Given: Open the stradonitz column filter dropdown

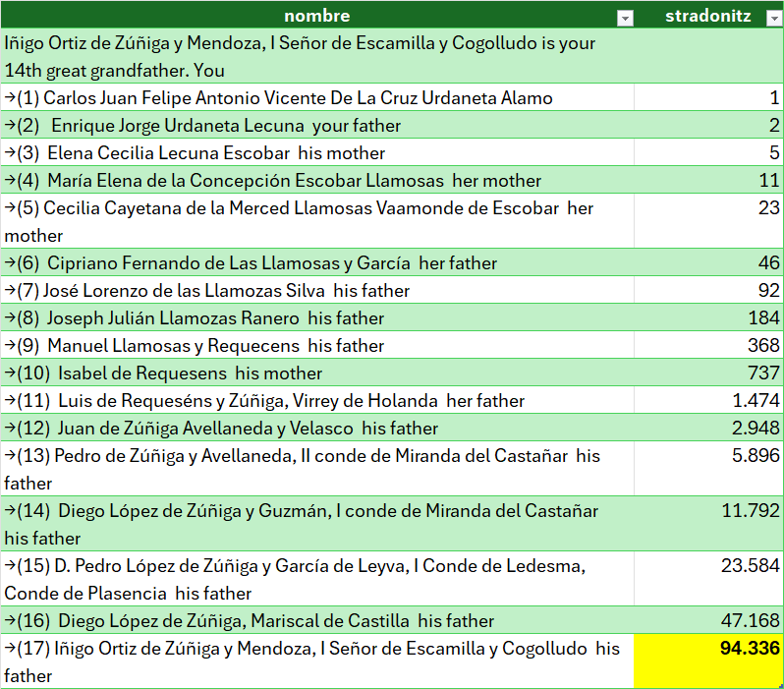Looking at the screenshot, I should tap(774, 19).
